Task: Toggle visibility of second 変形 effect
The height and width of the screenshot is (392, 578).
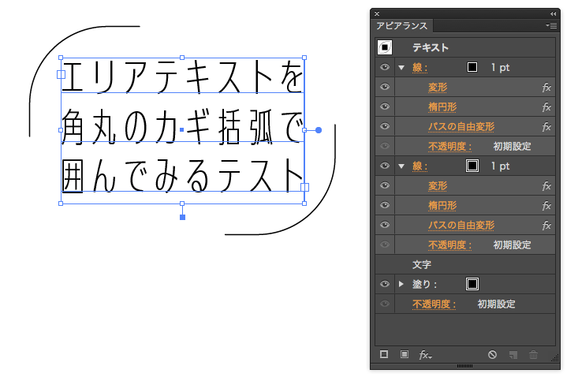Action: click(x=385, y=185)
